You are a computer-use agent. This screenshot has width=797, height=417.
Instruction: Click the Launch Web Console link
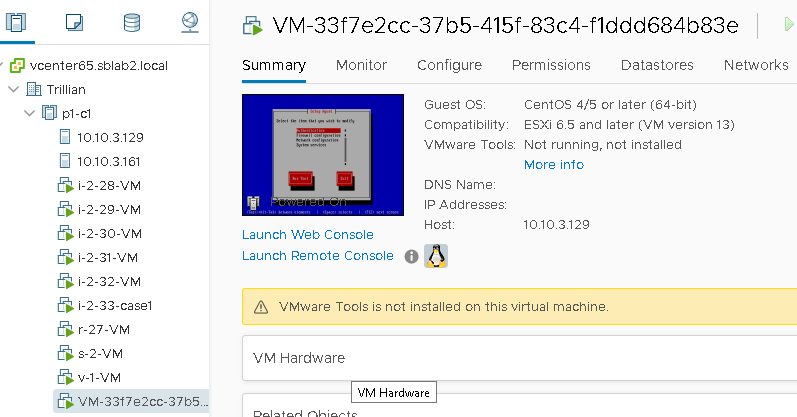(x=308, y=234)
